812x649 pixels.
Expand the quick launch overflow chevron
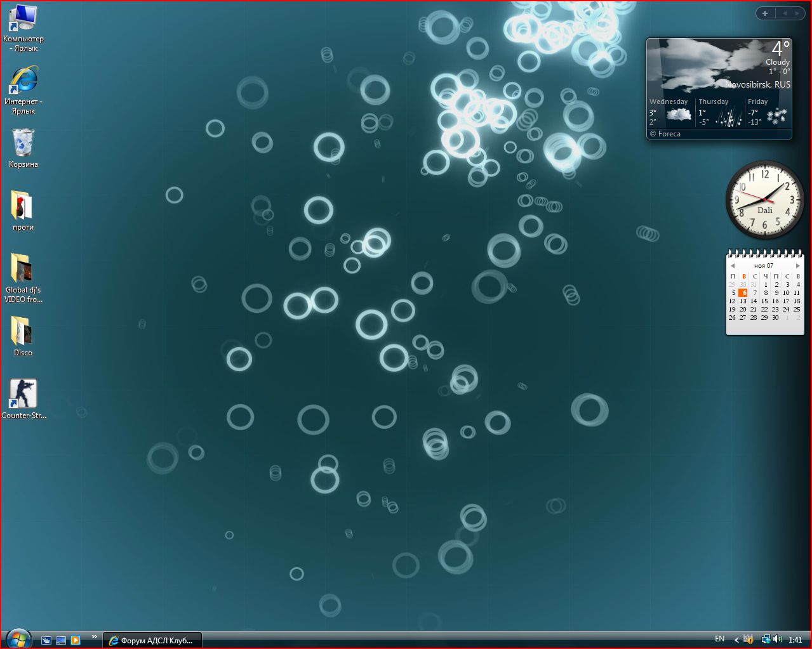click(95, 637)
